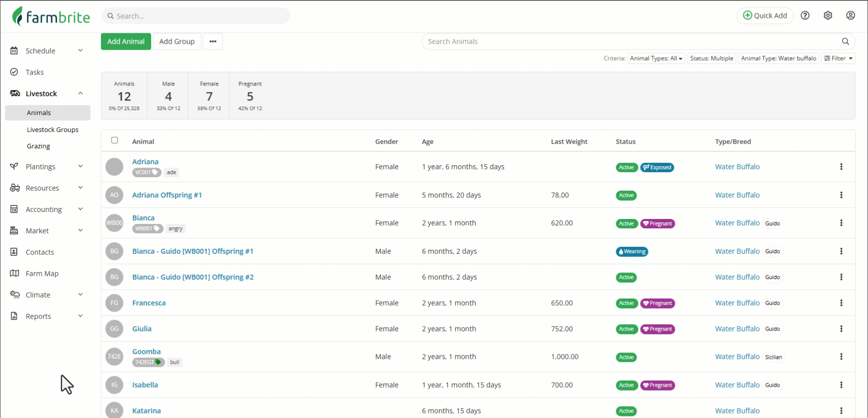This screenshot has height=418, width=868.
Task: Open row actions menu for Adriana Offspring #1
Action: click(841, 195)
